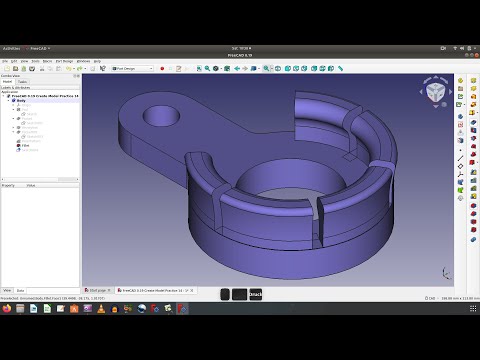Open the Undo history dropdown arrow
Viewport: 480px width, 360px height.
pos(74,68)
